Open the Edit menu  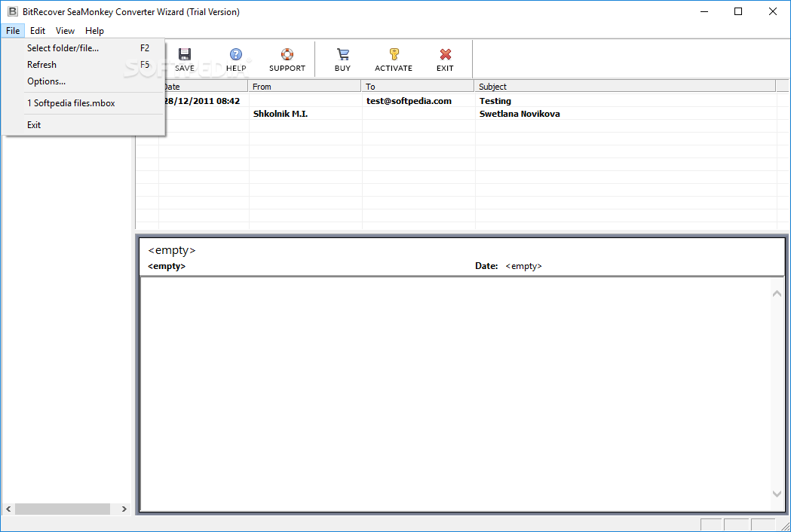pos(38,31)
